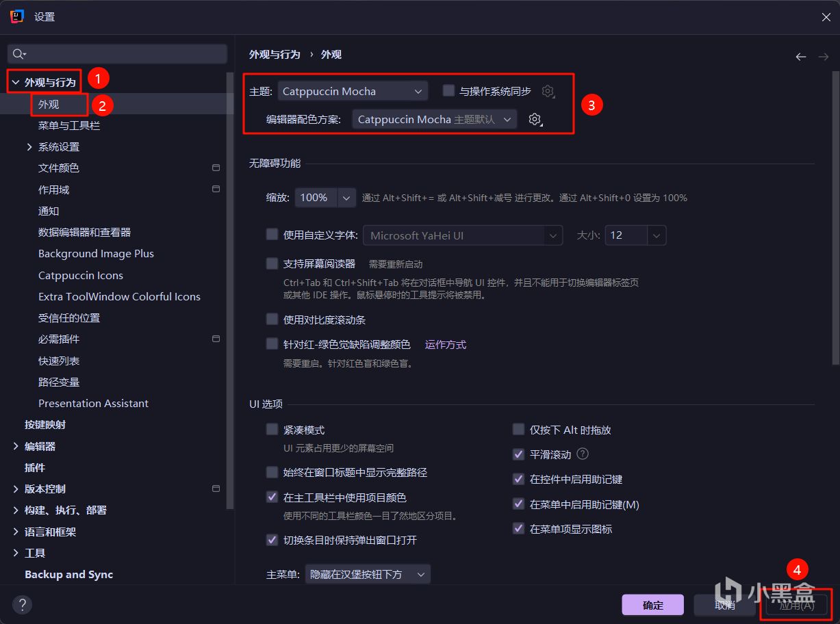The image size is (840, 624).
Task: Collapse the 外观与行为 tree section
Action: [15, 82]
